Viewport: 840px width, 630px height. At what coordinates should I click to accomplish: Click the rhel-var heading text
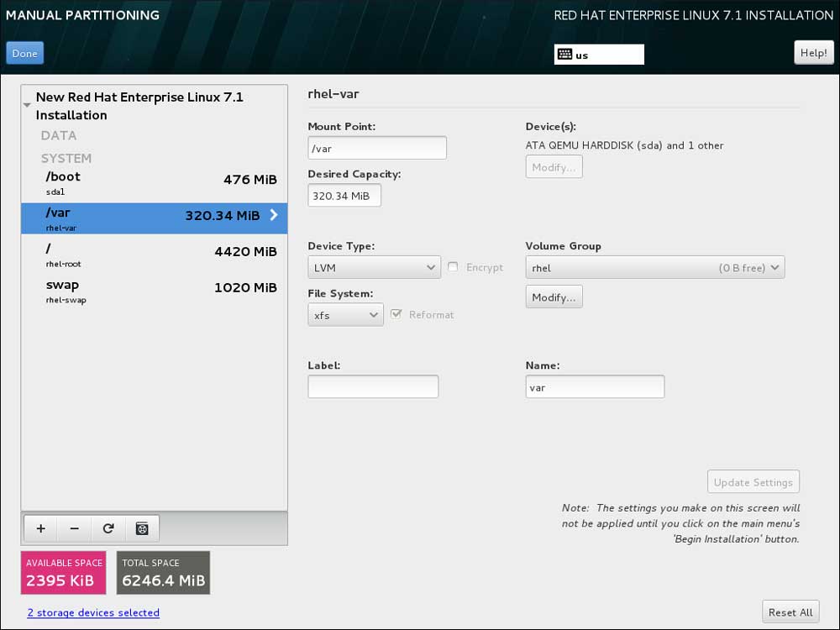333,94
